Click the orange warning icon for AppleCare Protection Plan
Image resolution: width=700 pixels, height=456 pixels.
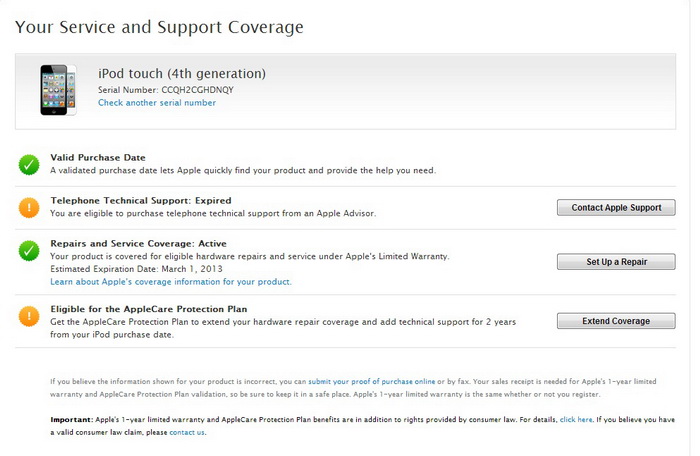coord(29,316)
